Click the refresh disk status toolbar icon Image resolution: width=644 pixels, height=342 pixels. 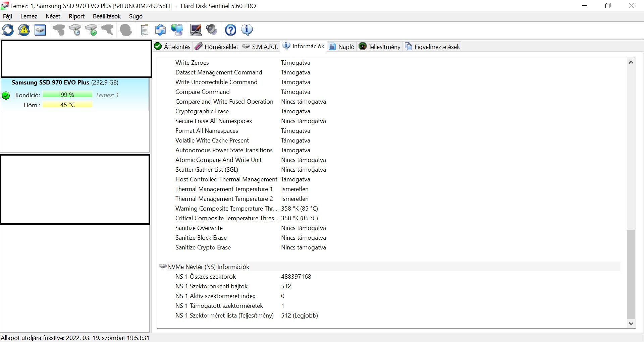point(8,30)
